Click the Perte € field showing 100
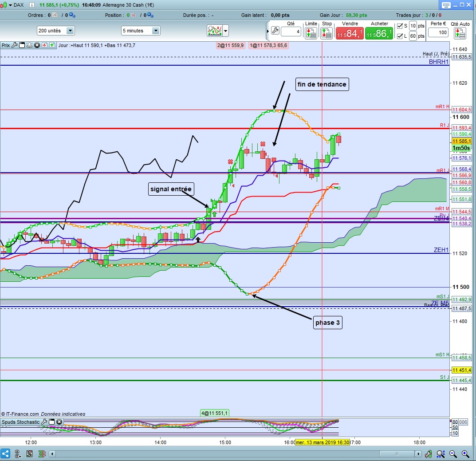 (439, 32)
